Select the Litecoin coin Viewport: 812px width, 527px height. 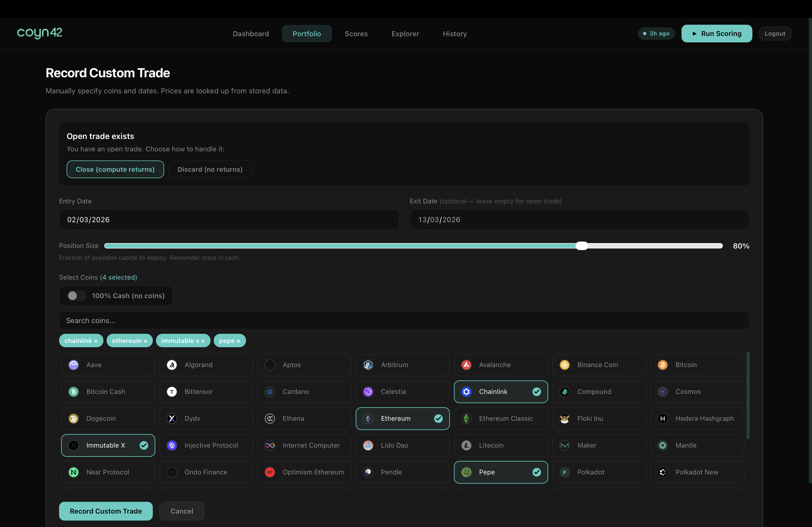tap(501, 445)
